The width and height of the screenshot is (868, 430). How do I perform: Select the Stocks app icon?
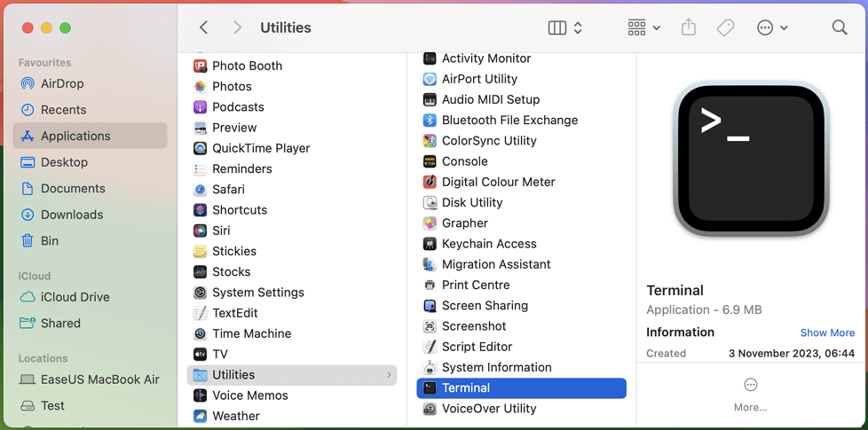[200, 271]
